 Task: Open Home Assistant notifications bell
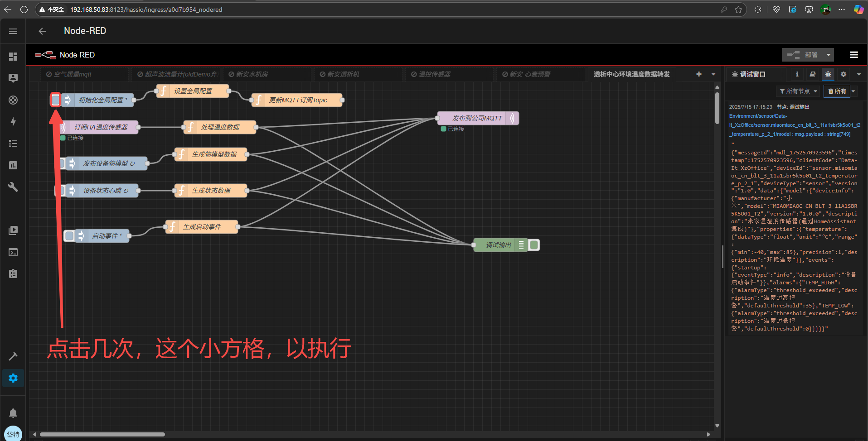click(x=13, y=413)
